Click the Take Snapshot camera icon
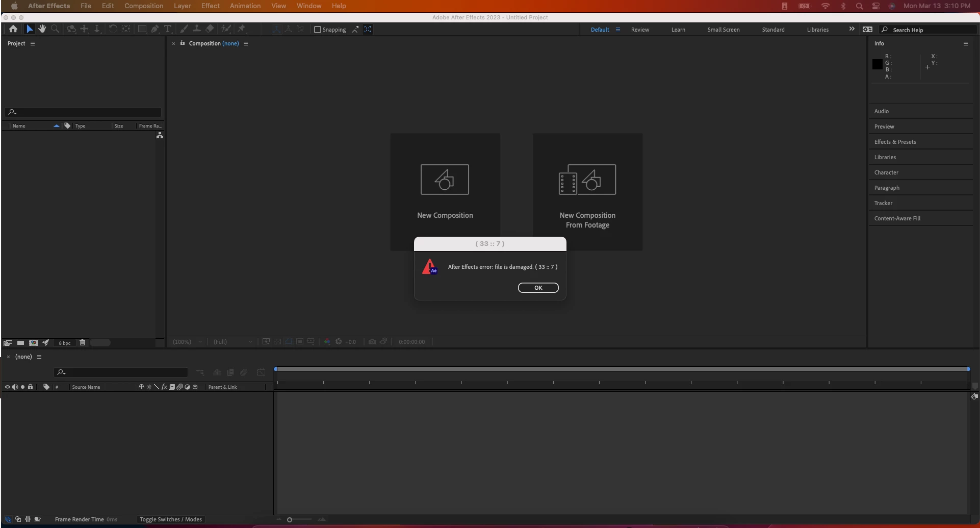This screenshot has width=980, height=528. pos(372,342)
